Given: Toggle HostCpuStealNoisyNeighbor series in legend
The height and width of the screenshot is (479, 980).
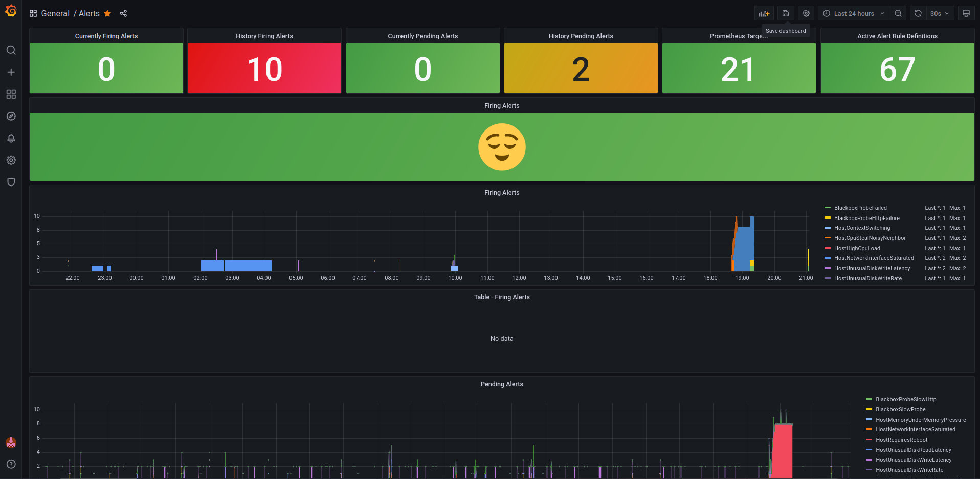Looking at the screenshot, I should pyautogui.click(x=870, y=238).
